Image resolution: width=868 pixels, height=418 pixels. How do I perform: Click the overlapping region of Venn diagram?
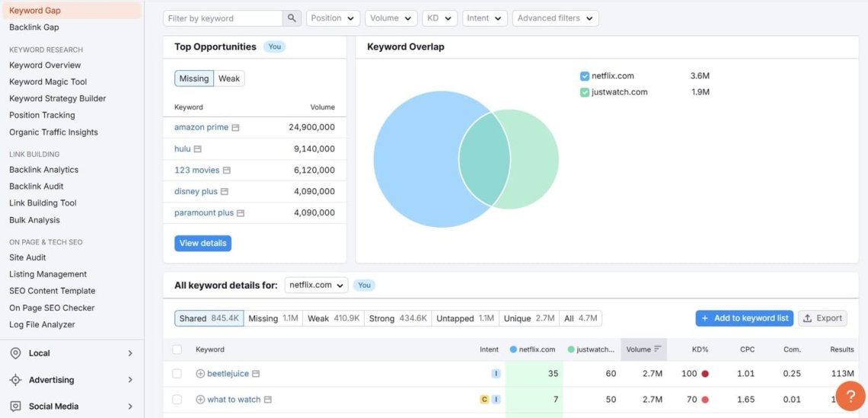pyautogui.click(x=484, y=159)
